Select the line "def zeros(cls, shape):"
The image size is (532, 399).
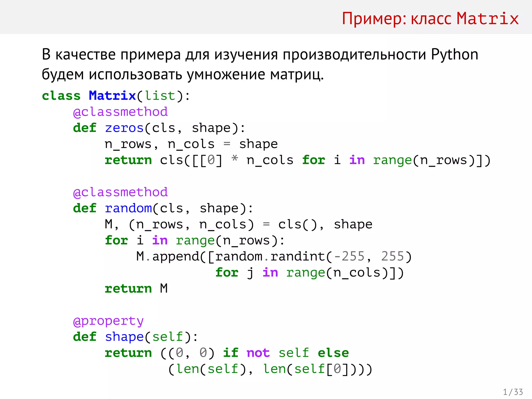[159, 128]
